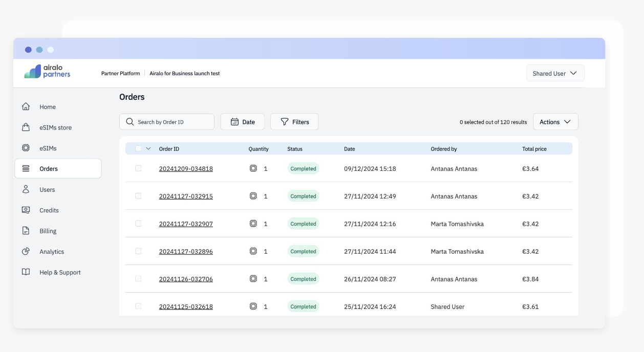The height and width of the screenshot is (352, 644).
Task: Open order link 20241127-032907
Action: [x=186, y=224]
